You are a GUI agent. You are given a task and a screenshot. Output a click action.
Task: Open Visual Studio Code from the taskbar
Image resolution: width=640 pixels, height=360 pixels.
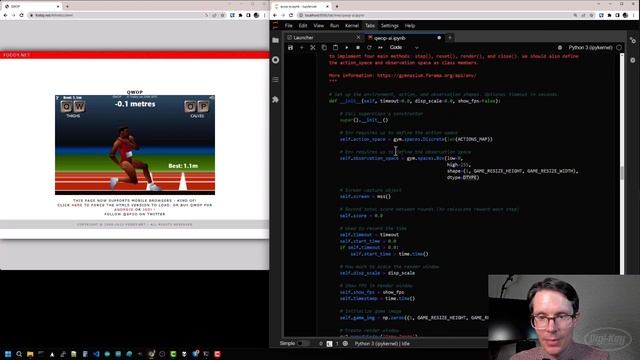[96, 354]
